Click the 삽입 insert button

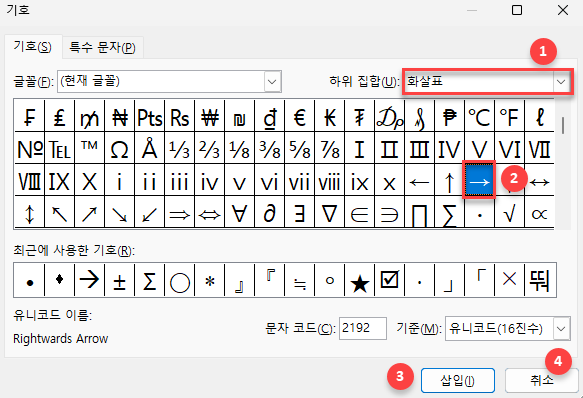[x=458, y=380]
